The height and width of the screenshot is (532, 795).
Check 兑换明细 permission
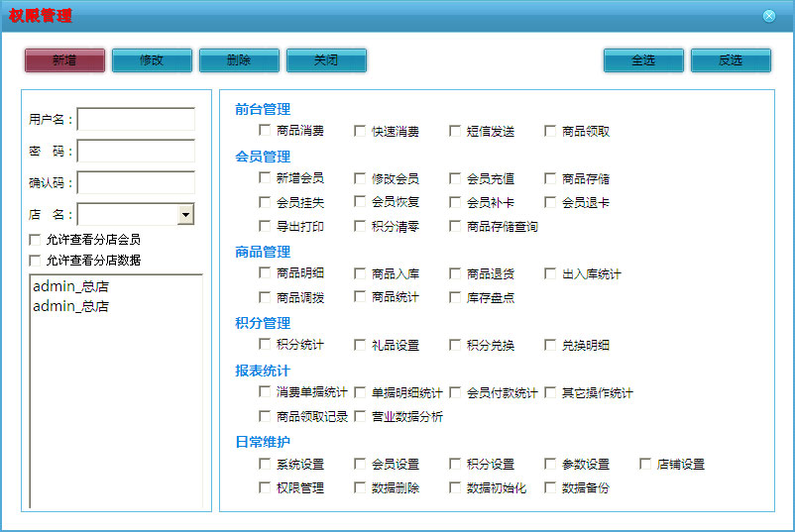[x=550, y=345]
